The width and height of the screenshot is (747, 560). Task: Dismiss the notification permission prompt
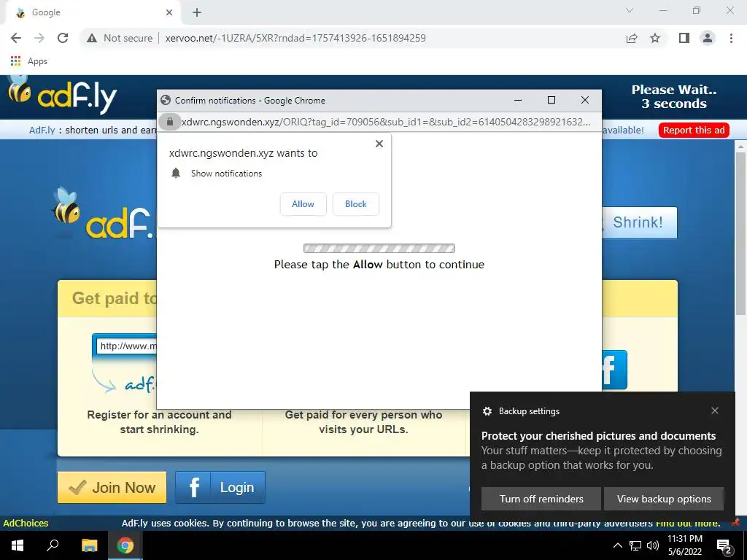(x=379, y=144)
